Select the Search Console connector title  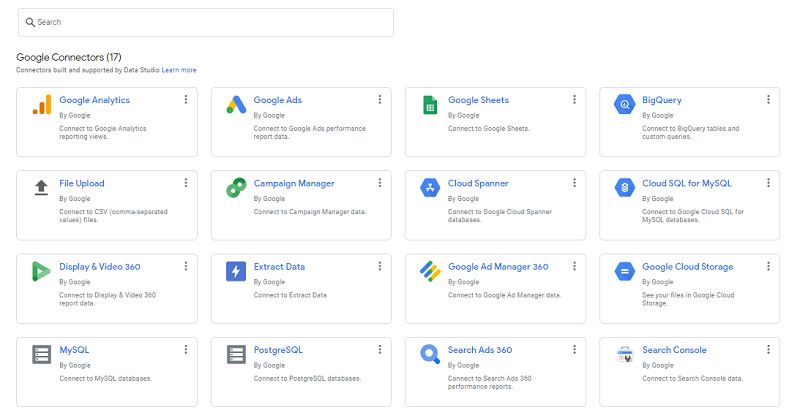pyautogui.click(x=674, y=350)
